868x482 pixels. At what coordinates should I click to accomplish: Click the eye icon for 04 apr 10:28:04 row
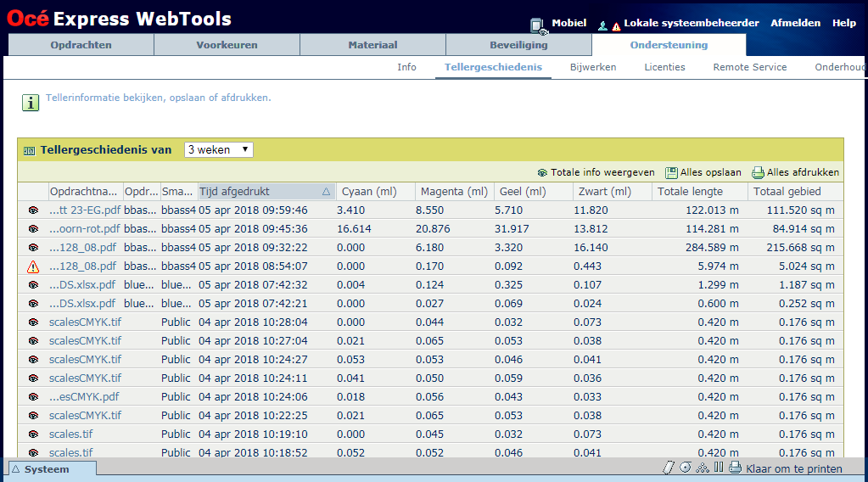34,322
